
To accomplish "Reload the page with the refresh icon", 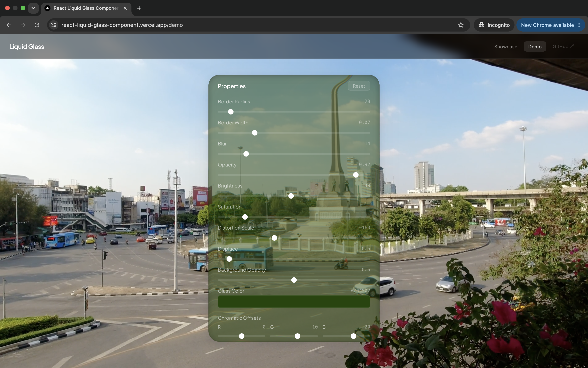I will pos(37,25).
